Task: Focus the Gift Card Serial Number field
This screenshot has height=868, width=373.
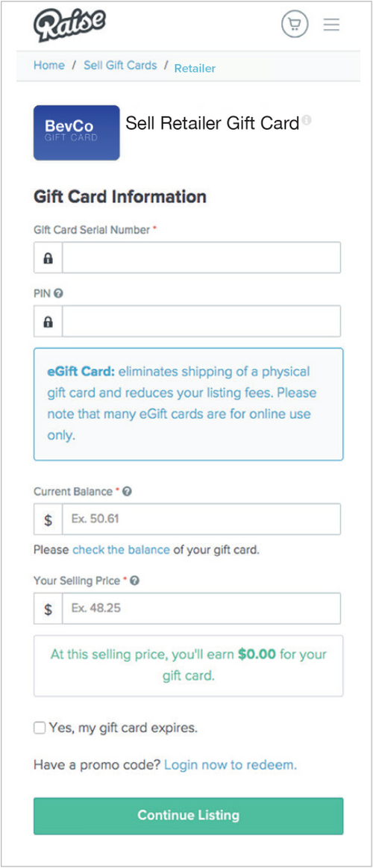Action: pos(201,258)
